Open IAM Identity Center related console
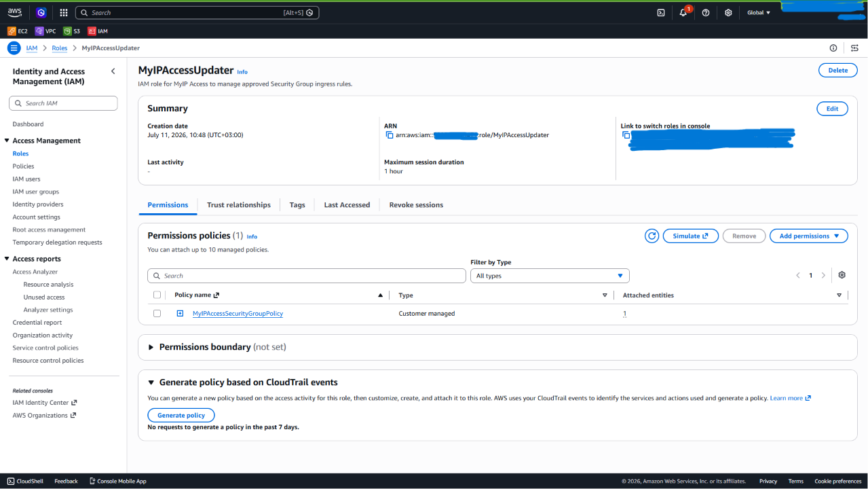Viewport: 868px width, 489px height. (x=45, y=403)
